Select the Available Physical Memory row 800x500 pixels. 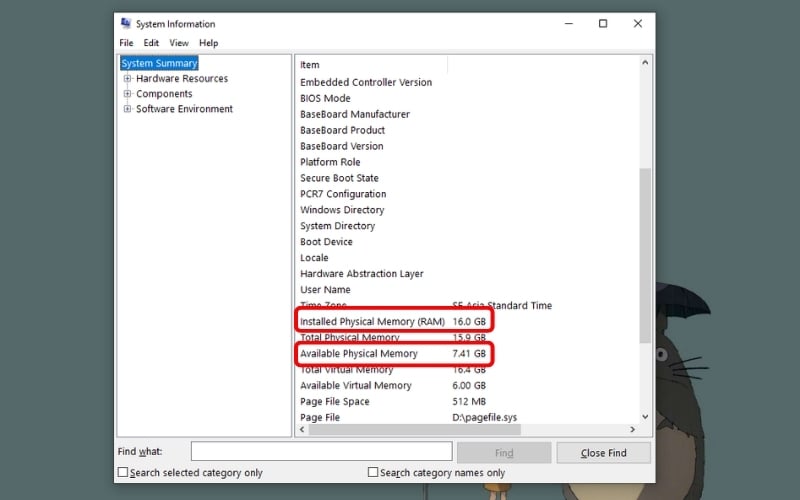click(x=467, y=353)
